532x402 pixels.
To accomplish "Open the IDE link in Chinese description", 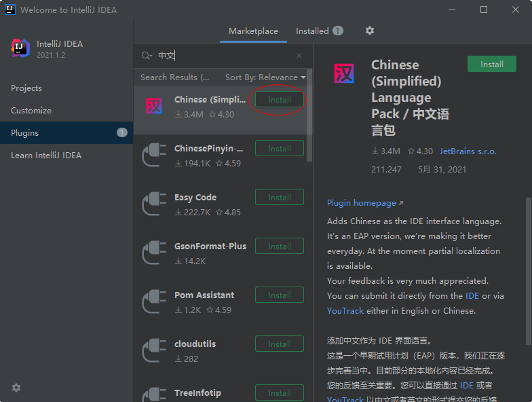I will (x=467, y=386).
